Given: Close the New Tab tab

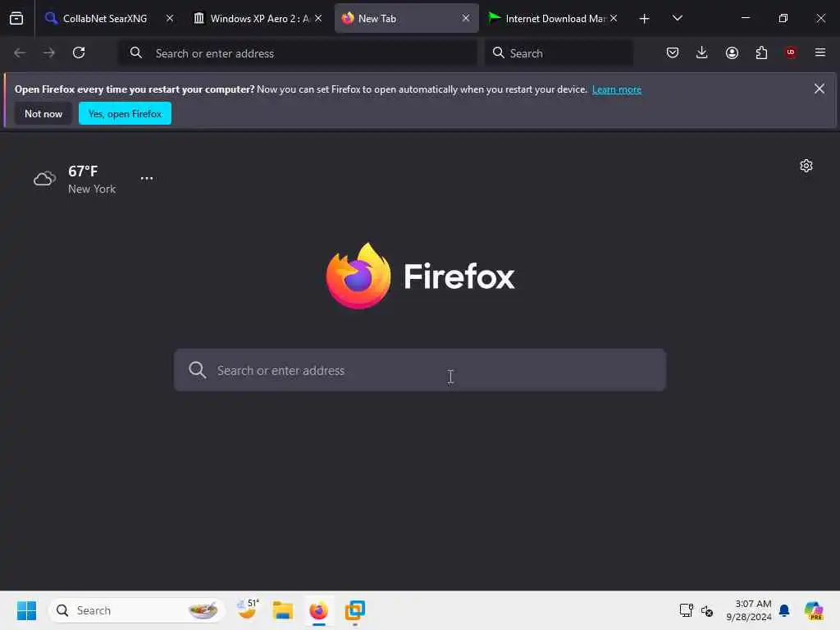Looking at the screenshot, I should coord(466,18).
